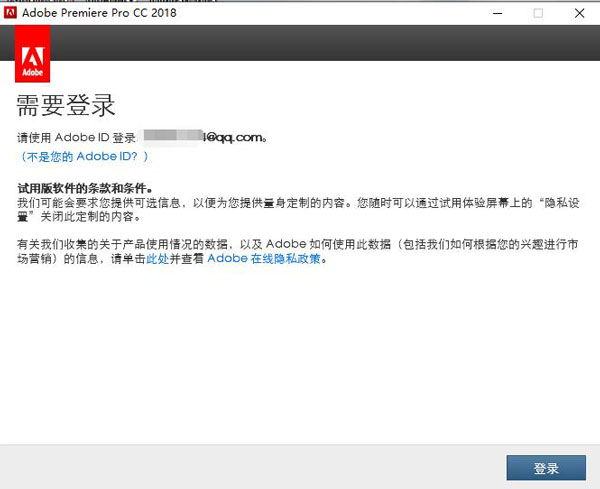
Task: Open the "Adobe 在线隐私政策" link
Action: [x=266, y=259]
